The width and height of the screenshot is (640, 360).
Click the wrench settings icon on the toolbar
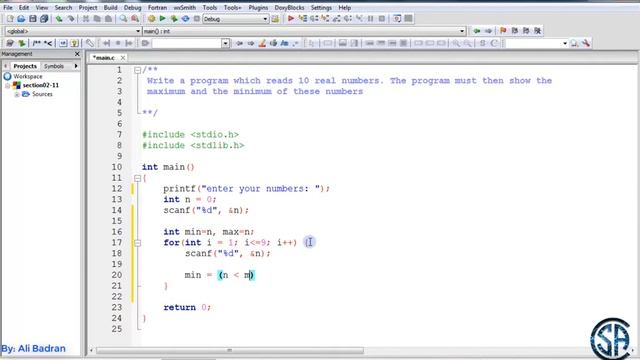tap(586, 43)
